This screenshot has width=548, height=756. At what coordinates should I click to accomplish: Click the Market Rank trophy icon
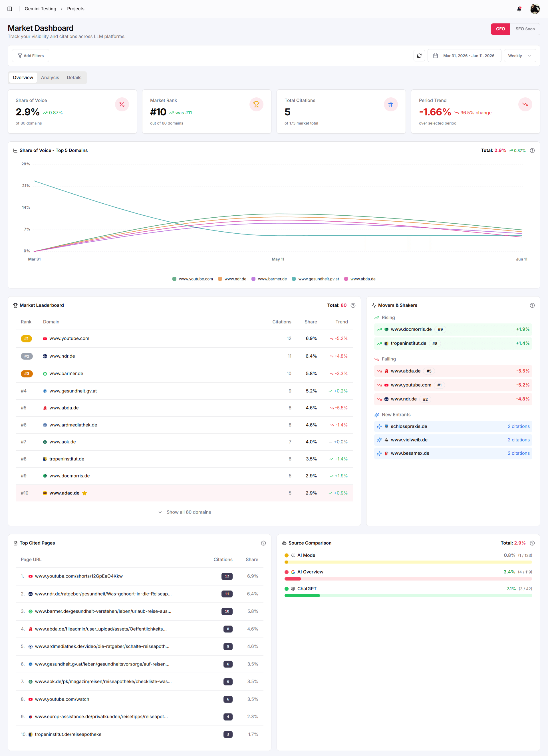(256, 104)
